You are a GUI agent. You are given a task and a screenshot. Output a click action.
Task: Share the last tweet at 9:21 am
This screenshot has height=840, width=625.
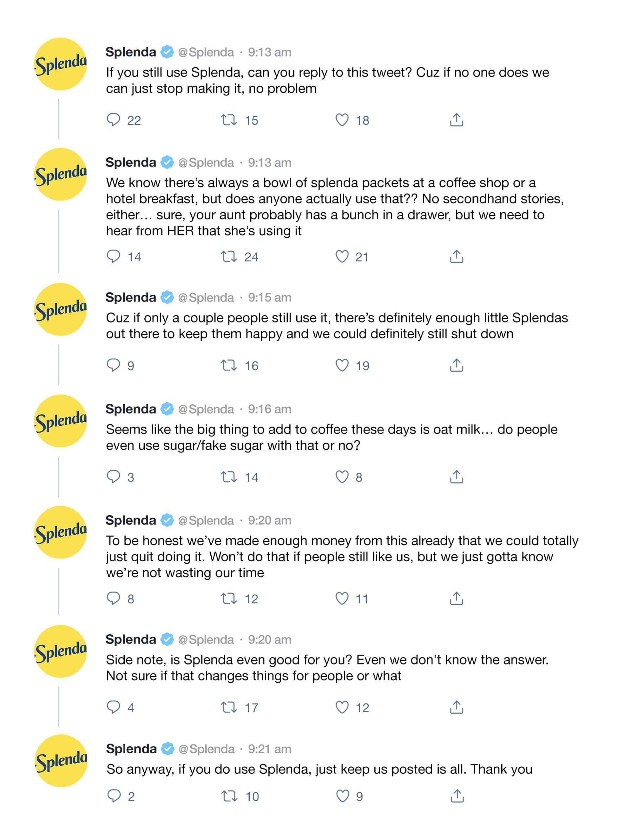pyautogui.click(x=457, y=796)
